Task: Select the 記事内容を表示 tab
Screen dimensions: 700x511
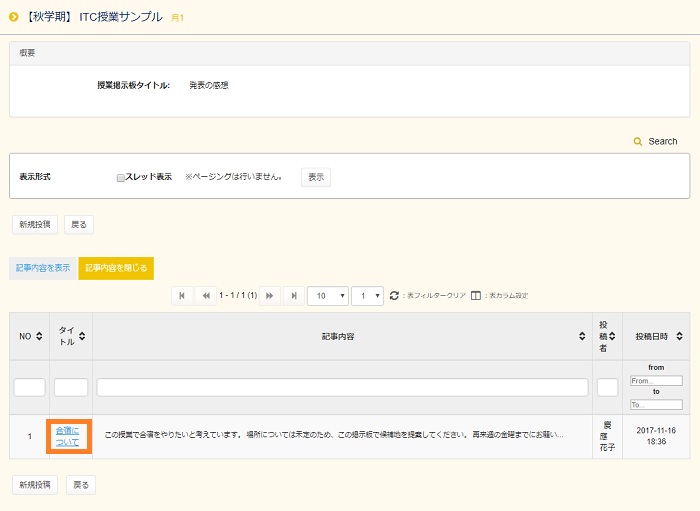Action: coord(42,268)
